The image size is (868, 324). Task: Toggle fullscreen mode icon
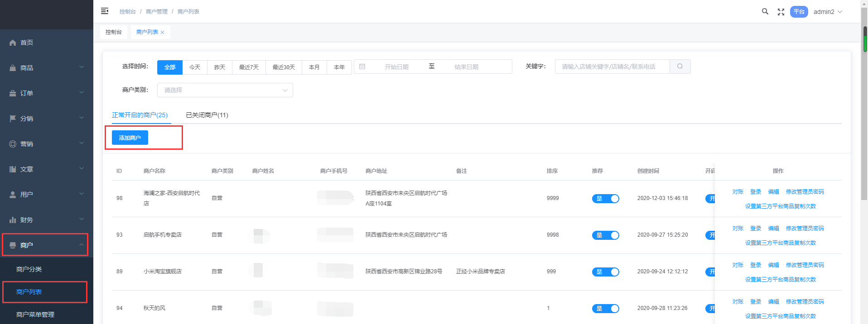pos(781,12)
